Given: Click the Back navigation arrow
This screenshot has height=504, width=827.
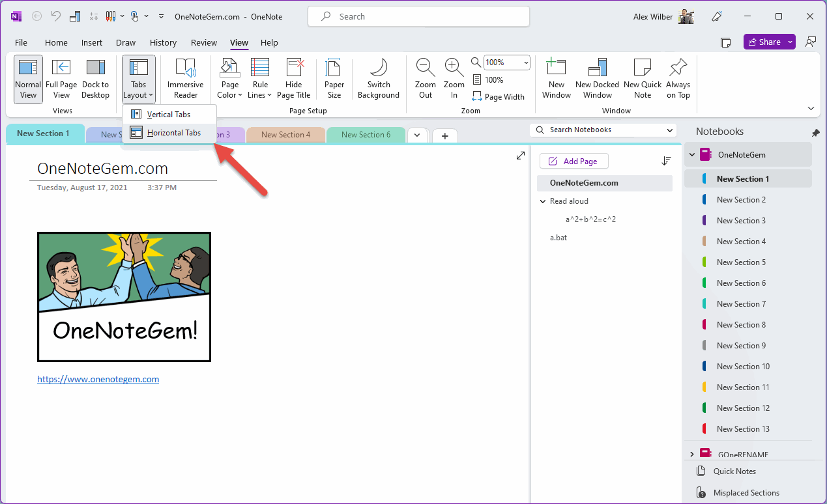Looking at the screenshot, I should point(36,16).
